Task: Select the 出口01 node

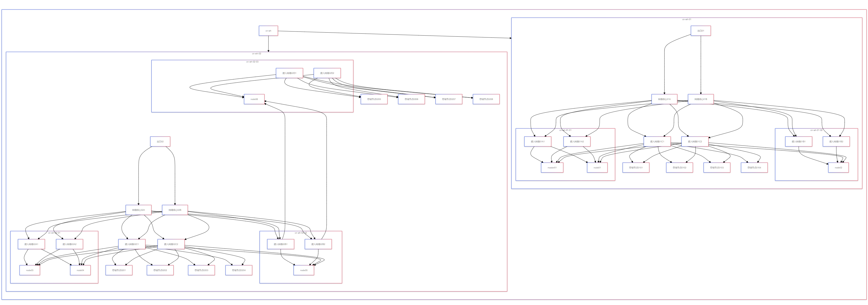Action: (x=701, y=31)
